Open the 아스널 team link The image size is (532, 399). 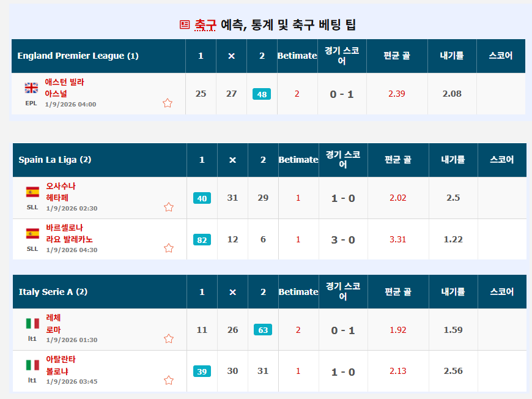coord(56,94)
